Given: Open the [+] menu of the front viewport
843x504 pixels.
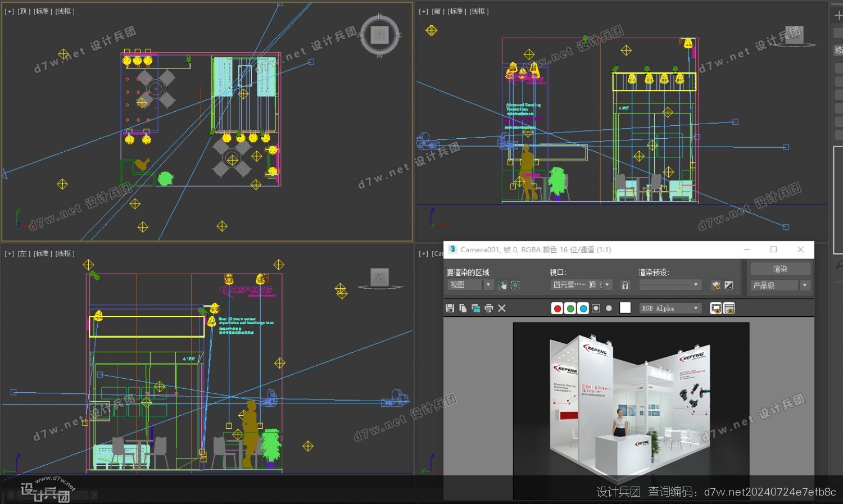Looking at the screenshot, I should [x=423, y=11].
